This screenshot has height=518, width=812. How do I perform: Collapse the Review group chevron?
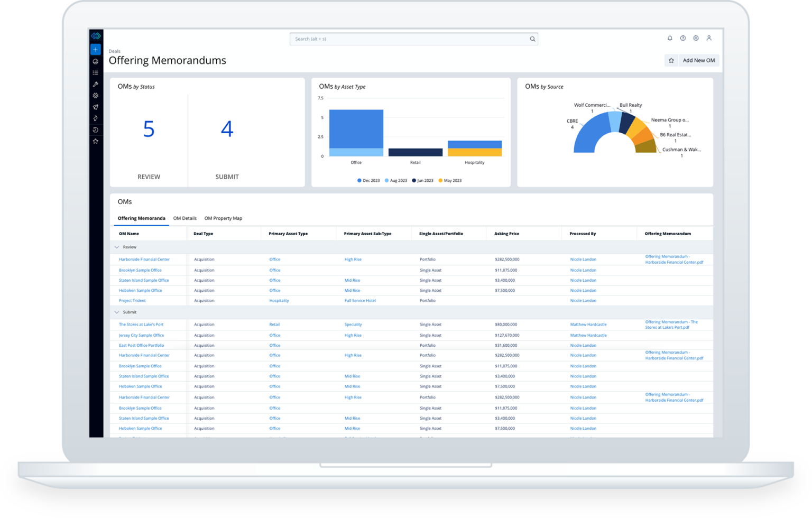click(117, 247)
